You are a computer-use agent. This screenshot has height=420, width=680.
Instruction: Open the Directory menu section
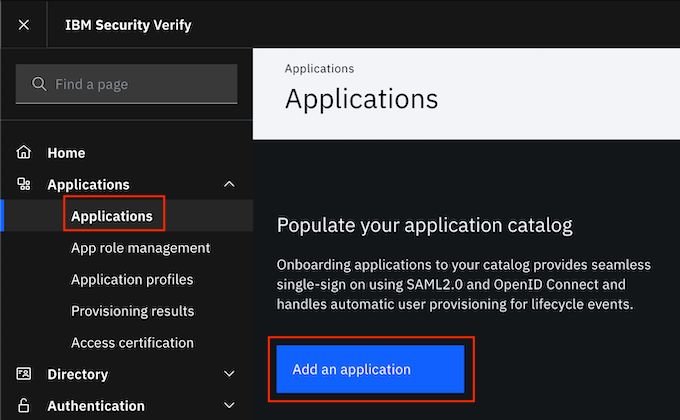[78, 374]
